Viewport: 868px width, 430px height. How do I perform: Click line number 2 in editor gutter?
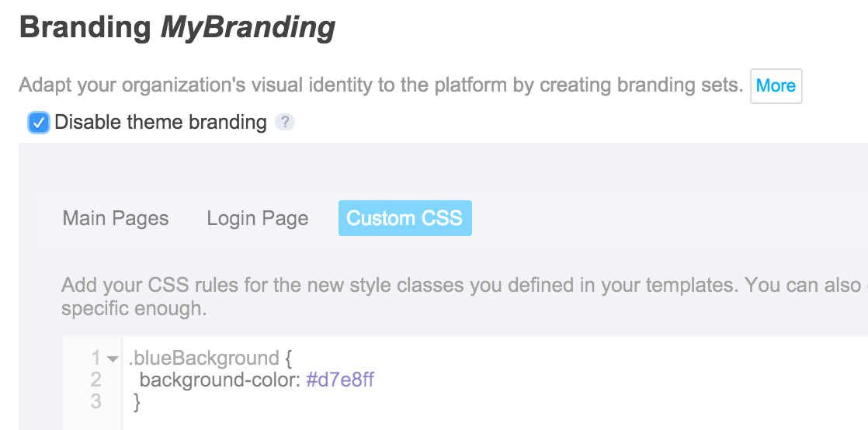tap(96, 380)
